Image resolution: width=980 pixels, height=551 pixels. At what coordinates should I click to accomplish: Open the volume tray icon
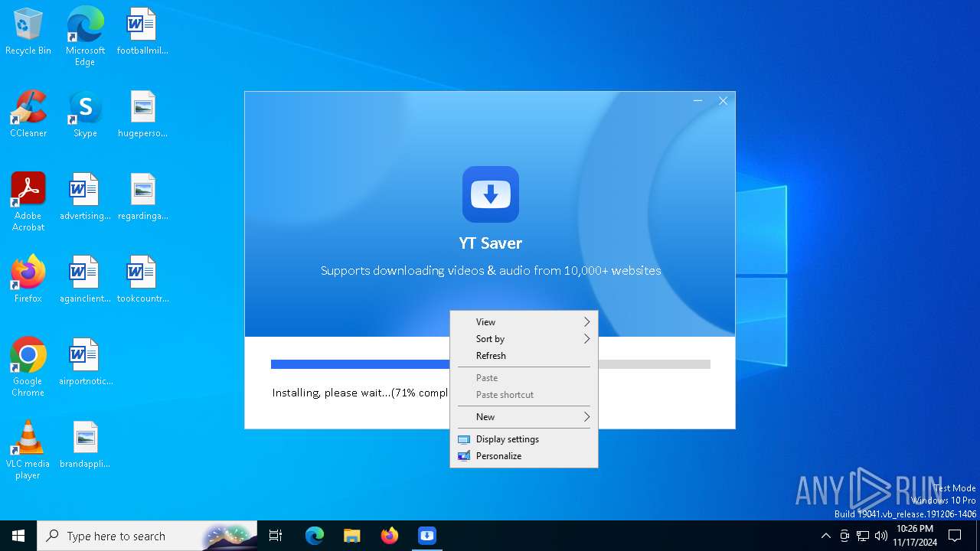881,536
